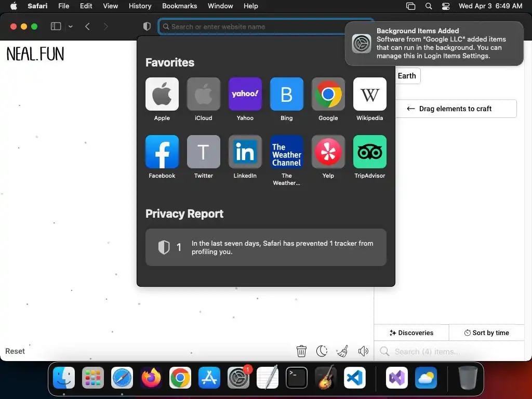Click the Background Items Added notification
The width and height of the screenshot is (532, 399).
434,44
